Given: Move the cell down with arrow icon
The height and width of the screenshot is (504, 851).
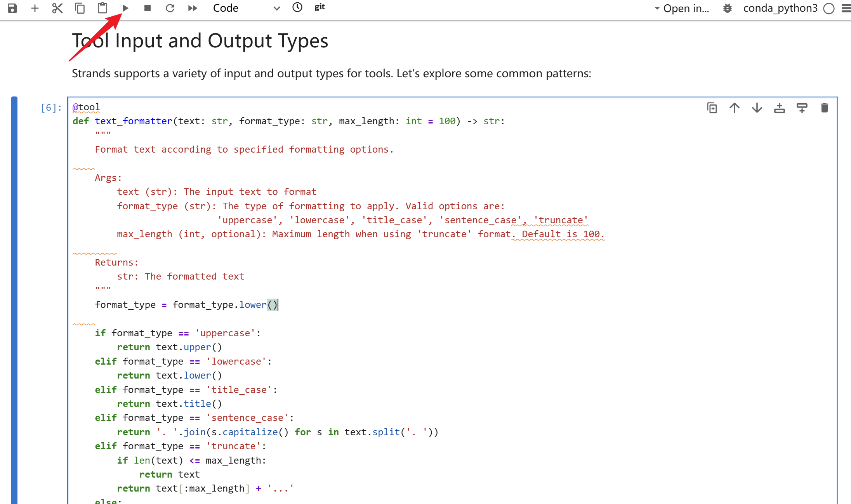Looking at the screenshot, I should (757, 108).
